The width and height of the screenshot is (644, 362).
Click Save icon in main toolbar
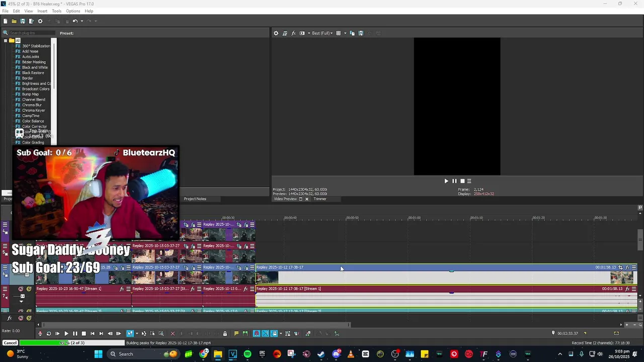coord(23,21)
